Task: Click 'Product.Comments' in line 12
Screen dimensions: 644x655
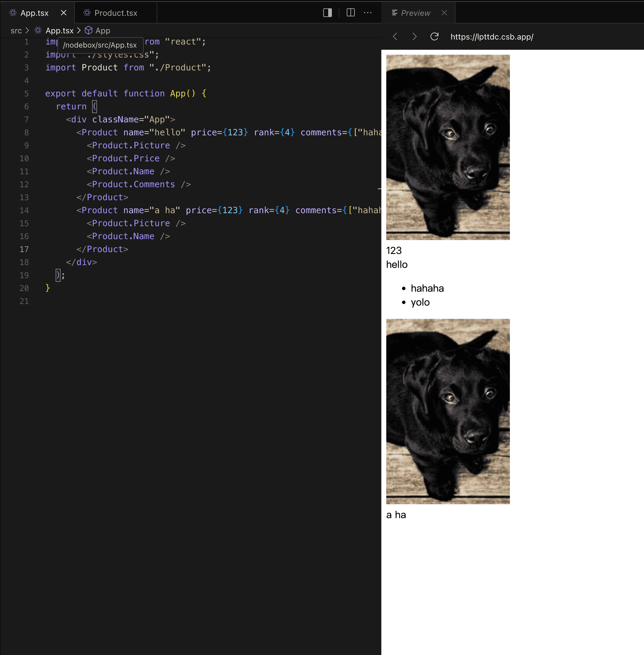Action: [x=133, y=184]
